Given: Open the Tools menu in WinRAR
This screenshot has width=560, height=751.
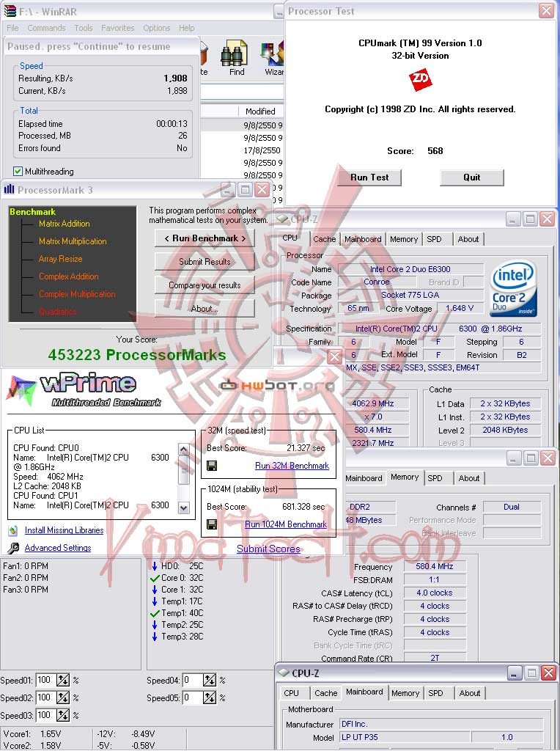Looking at the screenshot, I should coord(84,29).
